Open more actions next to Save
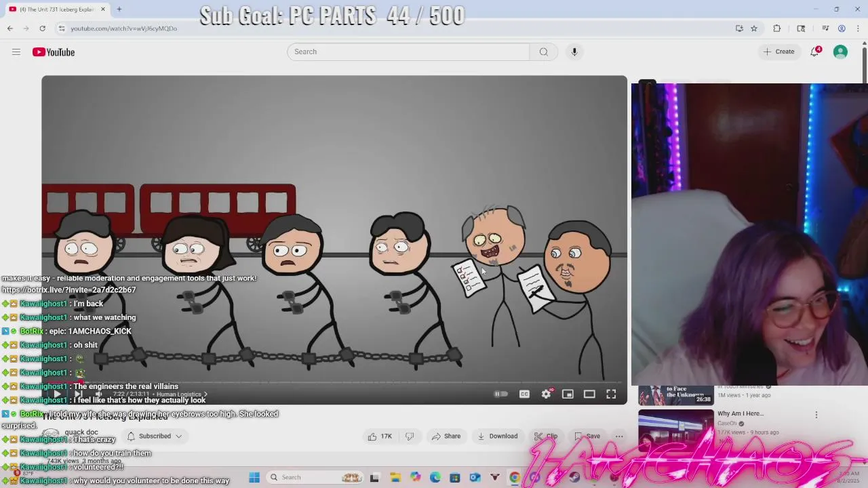868x488 pixels. (x=619, y=436)
